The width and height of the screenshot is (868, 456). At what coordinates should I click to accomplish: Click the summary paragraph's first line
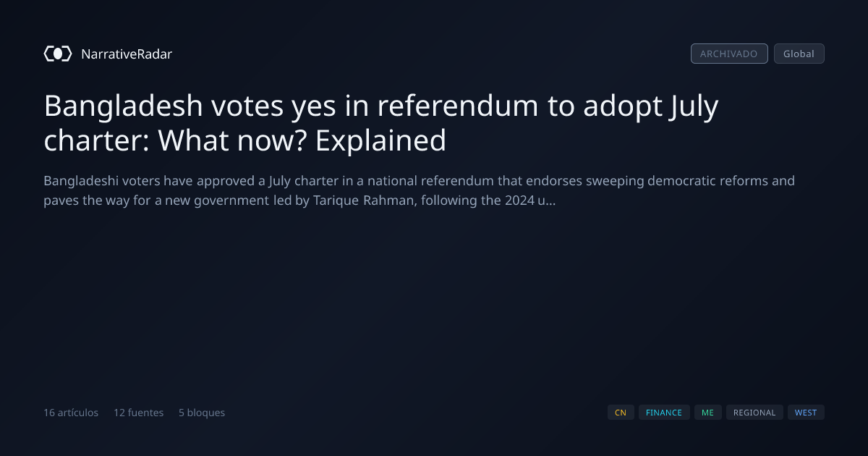(419, 180)
